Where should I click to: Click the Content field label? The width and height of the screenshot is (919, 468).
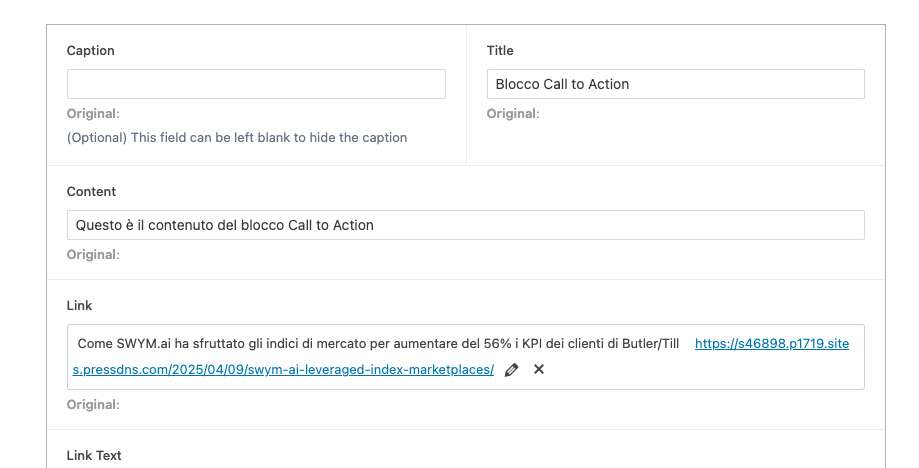(x=91, y=192)
